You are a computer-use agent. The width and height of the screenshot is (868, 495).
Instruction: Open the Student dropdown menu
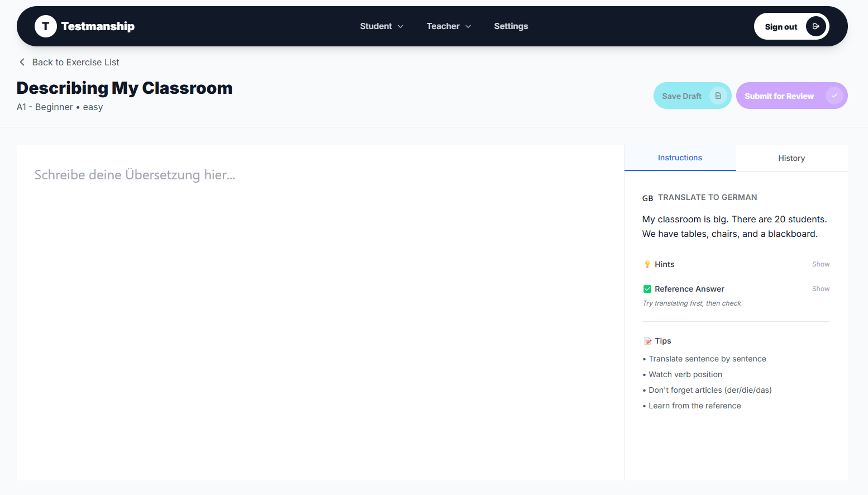[381, 26]
